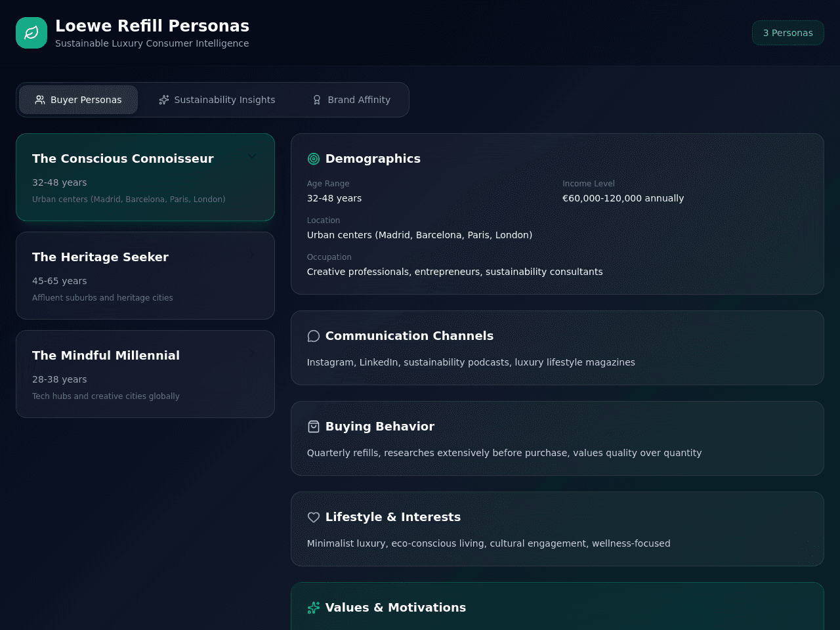Expand The Mindful Millennial chevron
The image size is (840, 630).
pyautogui.click(x=252, y=353)
